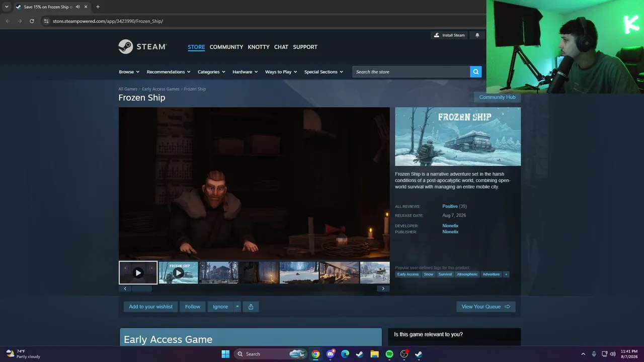Open the tab search chevron in Chrome
Screen dimensions: 644x362
point(7,7)
